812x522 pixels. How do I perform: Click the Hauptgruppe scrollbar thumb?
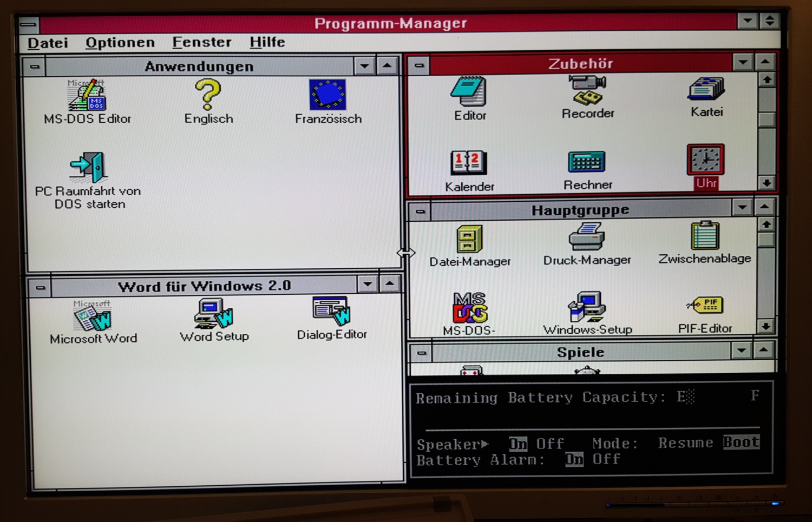click(x=765, y=239)
